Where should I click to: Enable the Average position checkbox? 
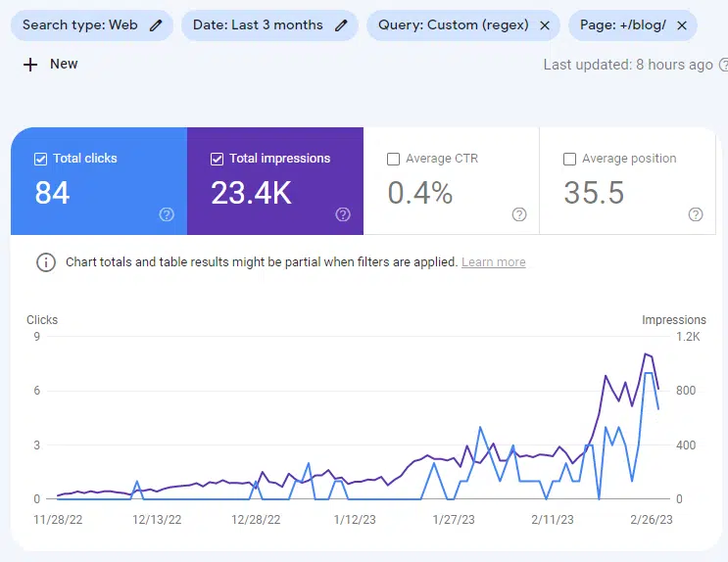point(569,159)
